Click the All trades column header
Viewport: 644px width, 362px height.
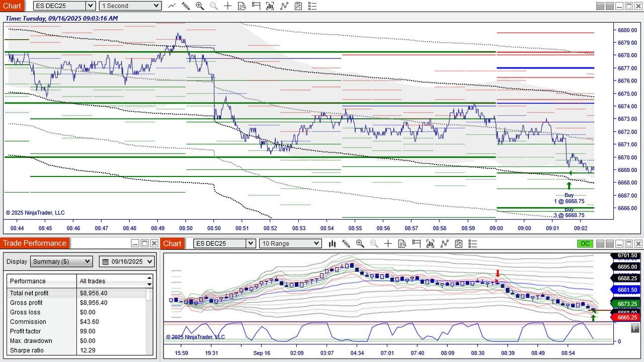(x=111, y=281)
